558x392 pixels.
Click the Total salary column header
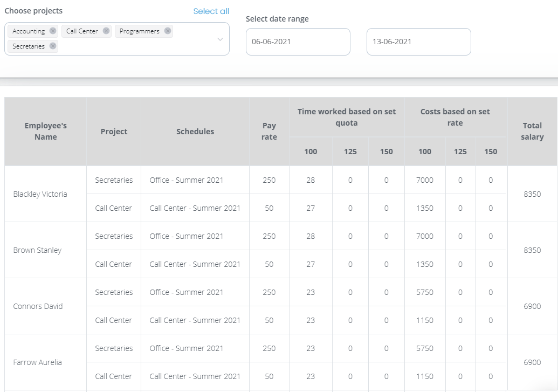click(x=532, y=132)
